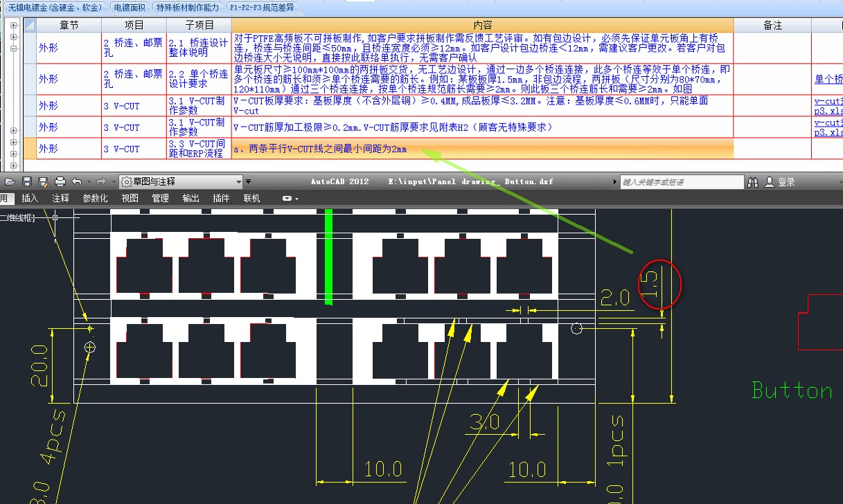The width and height of the screenshot is (843, 504).
Task: Click the row selector of highlighted row
Action: pyautogui.click(x=30, y=149)
